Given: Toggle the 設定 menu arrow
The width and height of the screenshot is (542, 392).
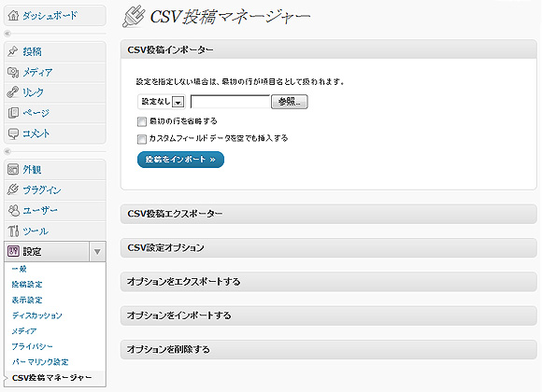Looking at the screenshot, I should coord(97,251).
